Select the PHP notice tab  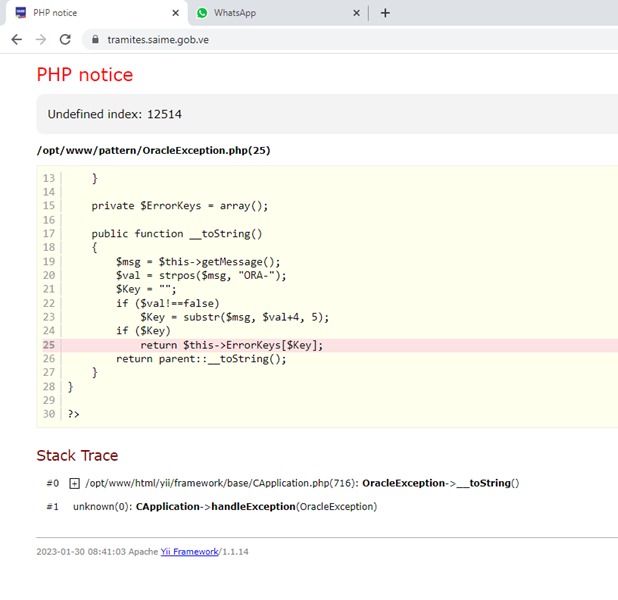pyautogui.click(x=95, y=13)
